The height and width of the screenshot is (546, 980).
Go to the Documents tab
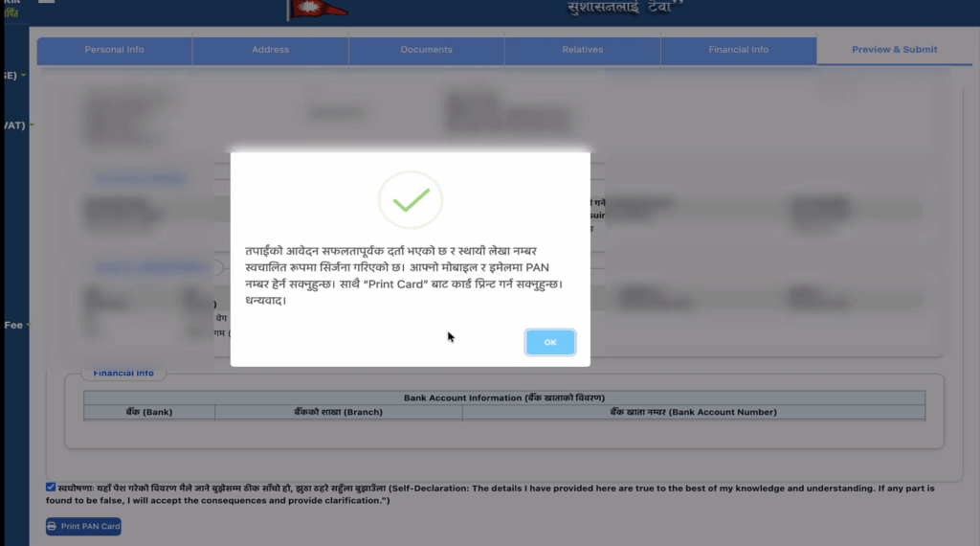(426, 50)
